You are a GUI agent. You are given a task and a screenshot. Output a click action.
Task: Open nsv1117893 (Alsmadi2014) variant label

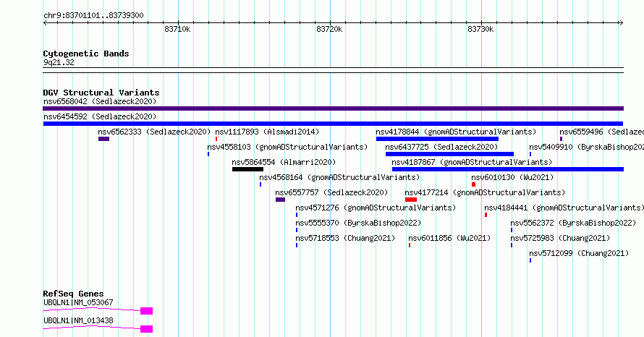coord(267,132)
